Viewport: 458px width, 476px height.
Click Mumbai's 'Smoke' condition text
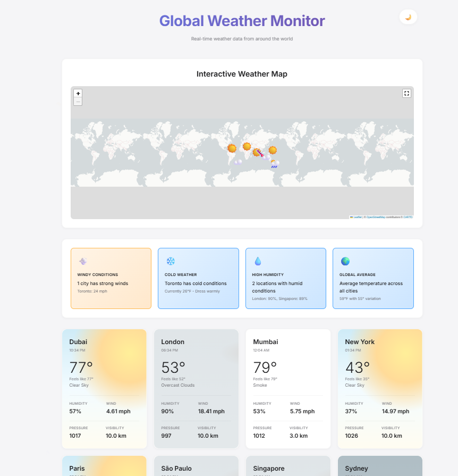point(260,385)
